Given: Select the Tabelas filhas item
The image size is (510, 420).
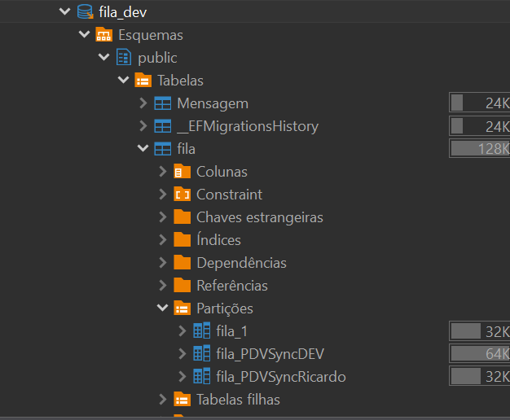Looking at the screenshot, I should pos(238,400).
